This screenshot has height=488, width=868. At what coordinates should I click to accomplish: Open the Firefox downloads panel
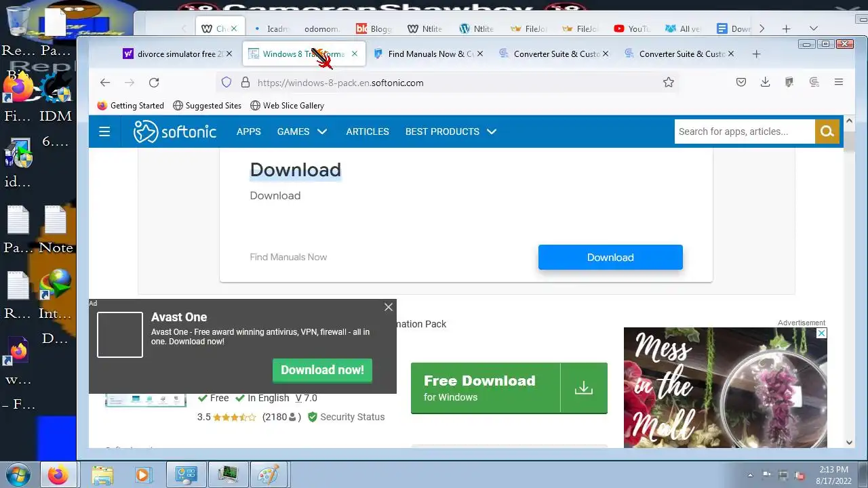click(765, 82)
